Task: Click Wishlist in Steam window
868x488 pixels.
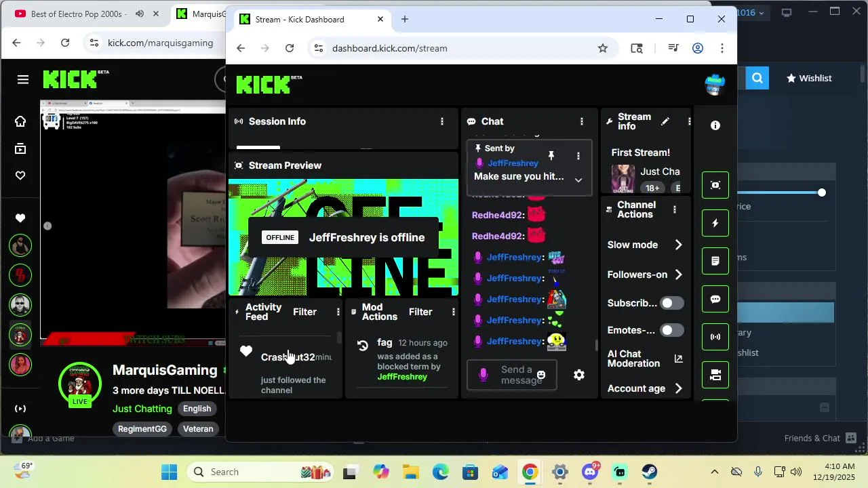Action: (x=808, y=78)
